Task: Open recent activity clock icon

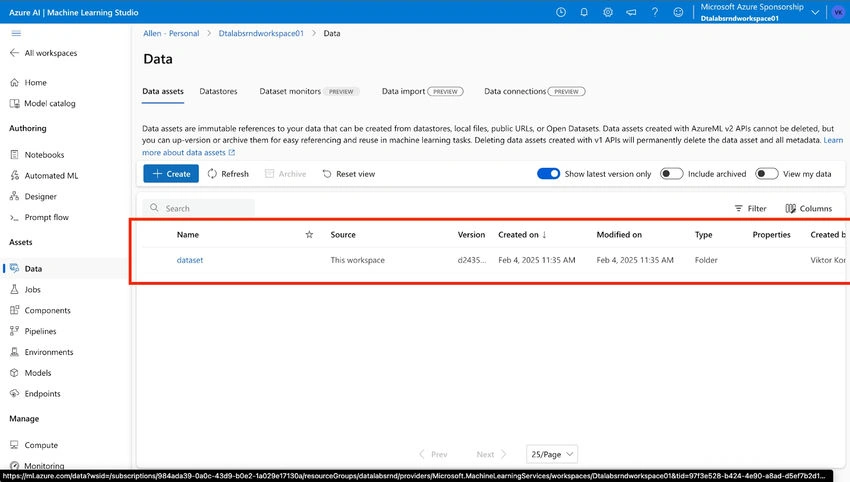Action: pos(561,12)
